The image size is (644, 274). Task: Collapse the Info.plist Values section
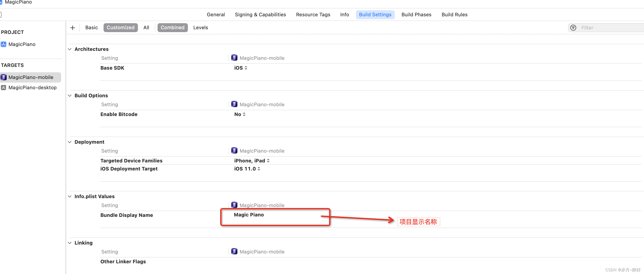click(x=70, y=197)
